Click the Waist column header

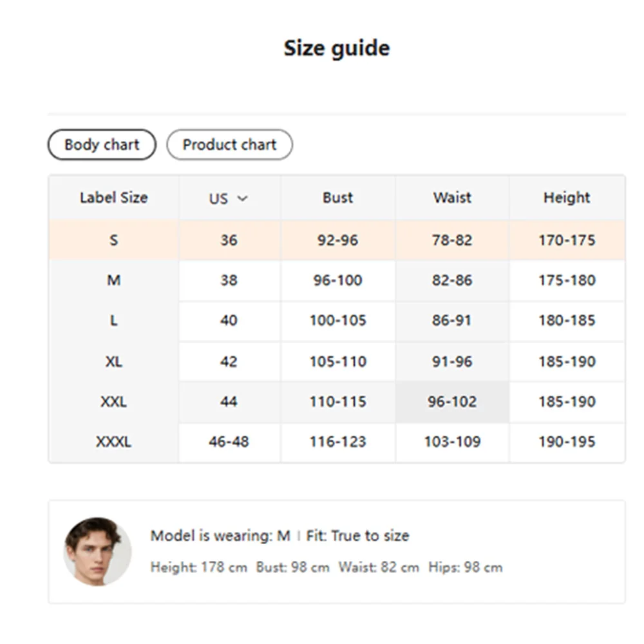[x=452, y=198]
